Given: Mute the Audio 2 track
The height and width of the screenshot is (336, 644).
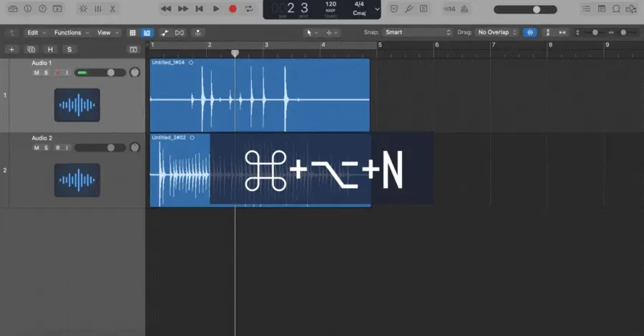Looking at the screenshot, I should click(36, 148).
